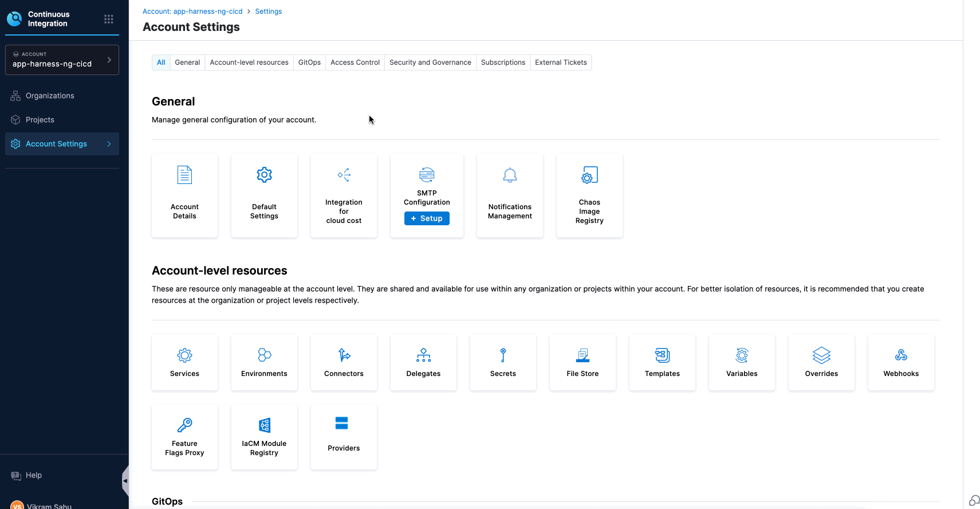Collapse the left sidebar with arrow handle
The height and width of the screenshot is (509, 980).
click(x=125, y=481)
